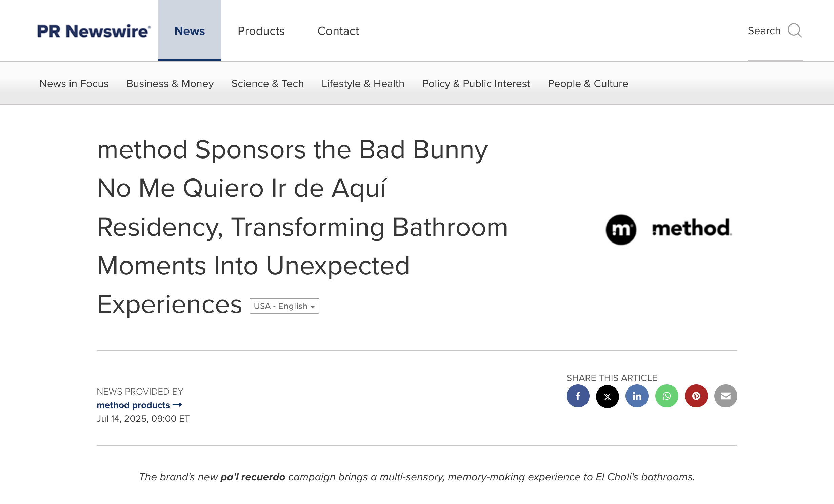Open Lifestyle & Health news
This screenshot has width=834, height=504.
point(363,83)
